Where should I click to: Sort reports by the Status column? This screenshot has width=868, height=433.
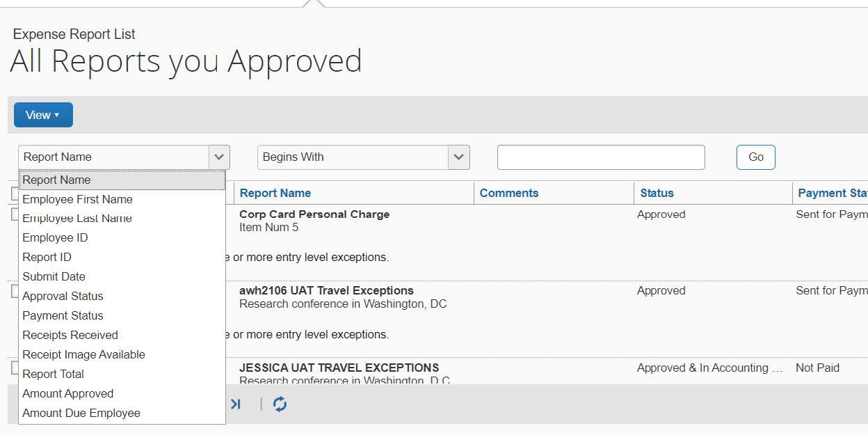(657, 193)
